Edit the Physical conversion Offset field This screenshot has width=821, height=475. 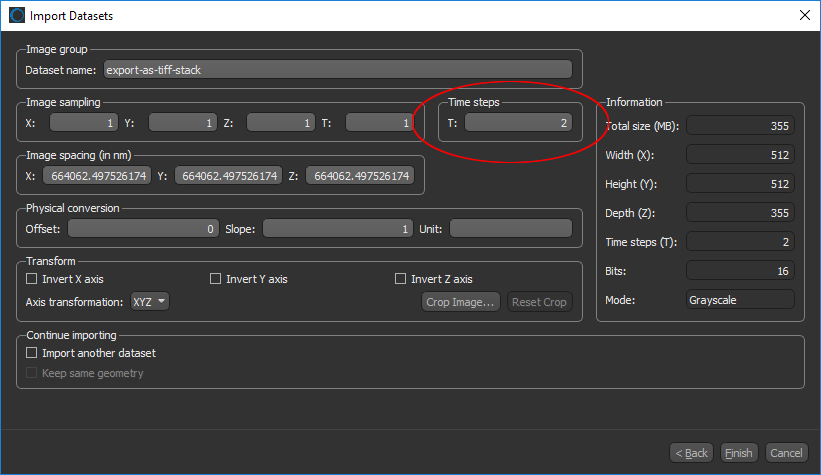[x=143, y=229]
